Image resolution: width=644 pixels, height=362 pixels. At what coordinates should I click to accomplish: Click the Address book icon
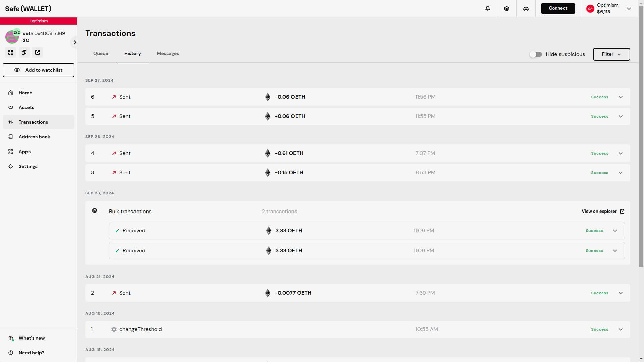(x=11, y=137)
